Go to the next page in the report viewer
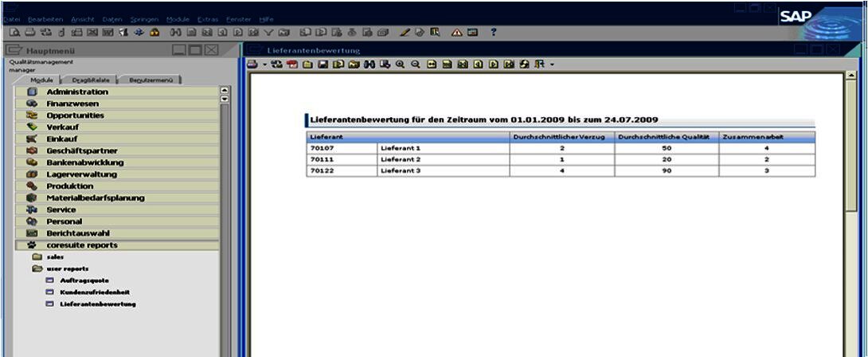Screen dimensions: 868x357 click(x=493, y=65)
